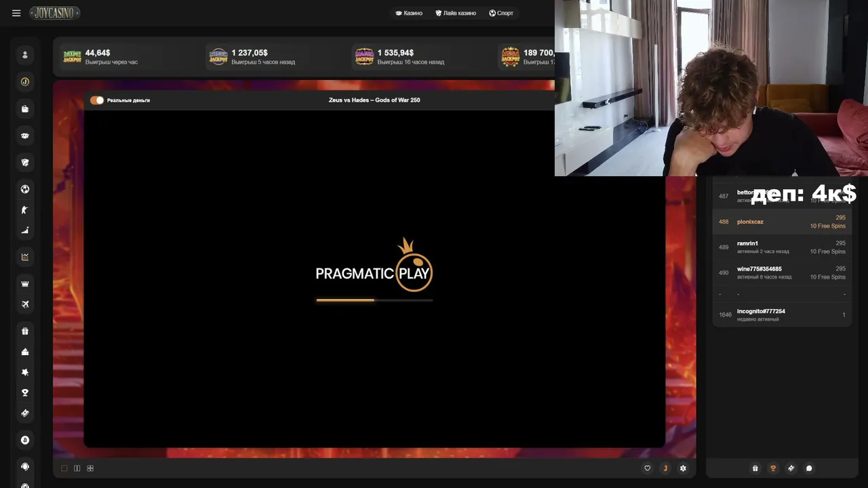Open the support headset sidebar icon
The width and height of the screenshot is (868, 488).
[25, 466]
